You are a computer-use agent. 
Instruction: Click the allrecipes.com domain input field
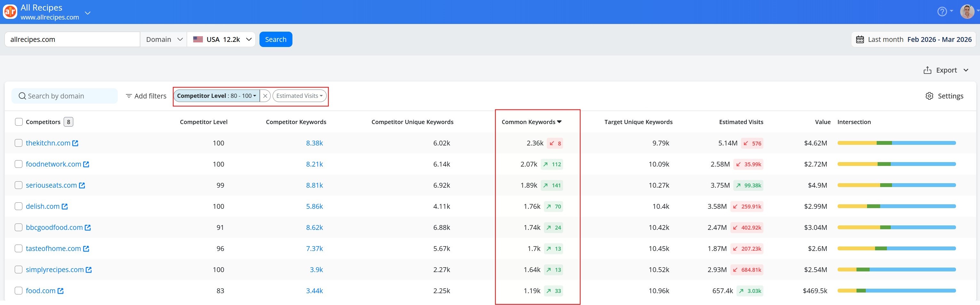tap(72, 39)
